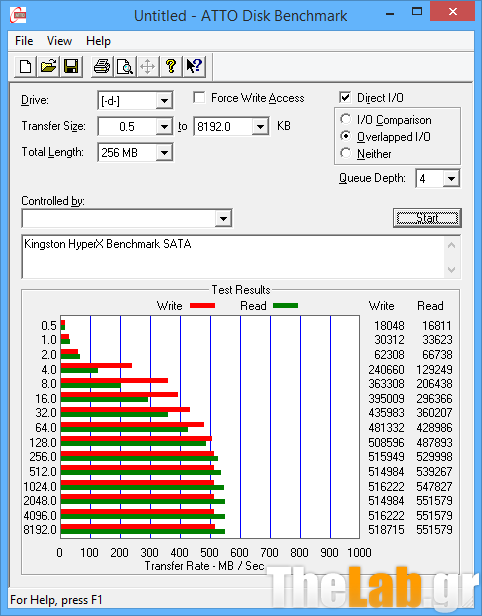The width and height of the screenshot is (482, 616).
Task: Click the green Read legend swatch
Action: point(286,306)
